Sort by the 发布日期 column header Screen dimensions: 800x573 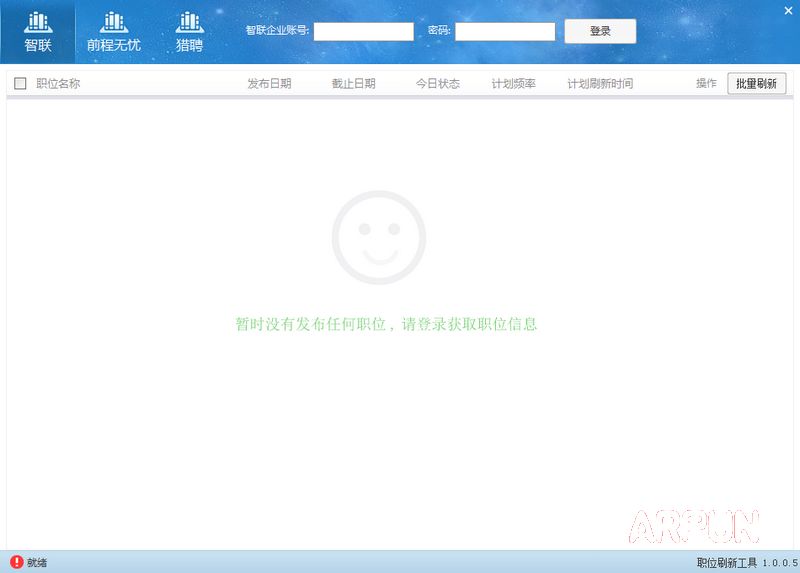(269, 84)
